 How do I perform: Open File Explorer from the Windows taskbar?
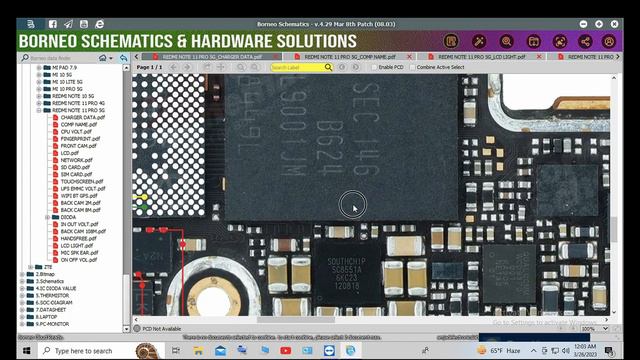[198, 351]
